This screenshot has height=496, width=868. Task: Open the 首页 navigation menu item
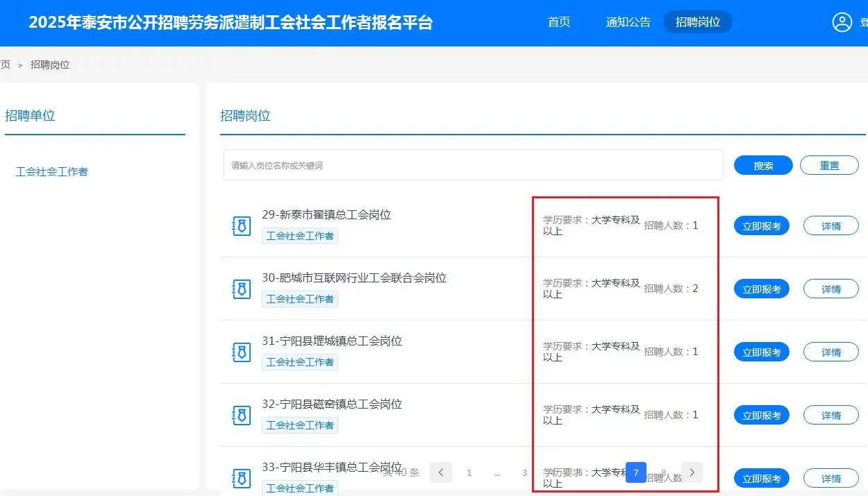click(559, 22)
